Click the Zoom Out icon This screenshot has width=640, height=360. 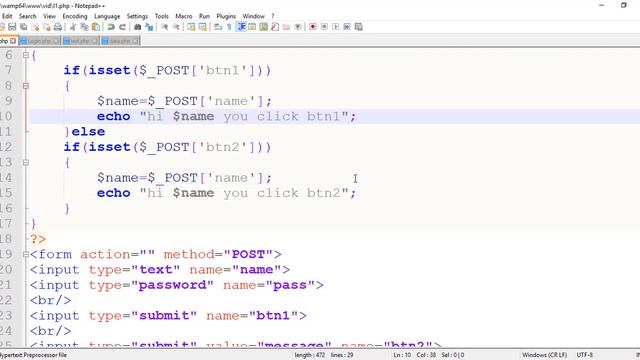[x=176, y=27]
